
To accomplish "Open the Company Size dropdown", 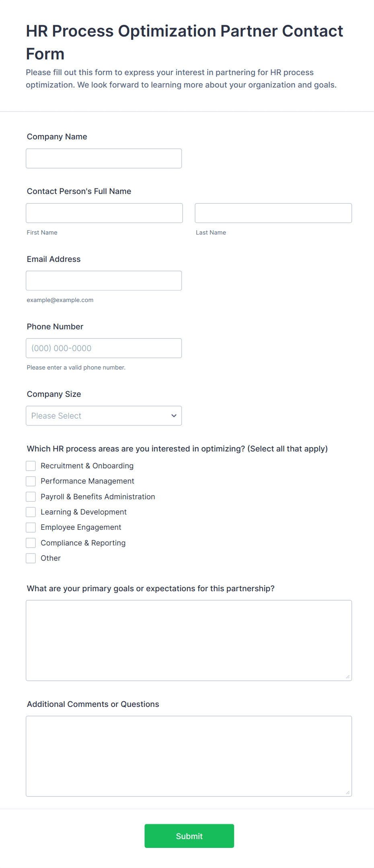I will point(103,415).
